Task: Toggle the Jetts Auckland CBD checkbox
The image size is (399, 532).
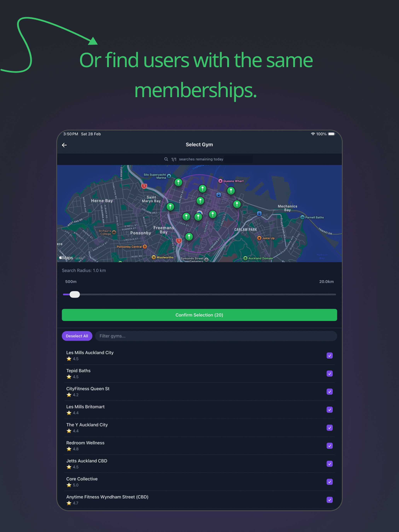Action: tap(329, 464)
